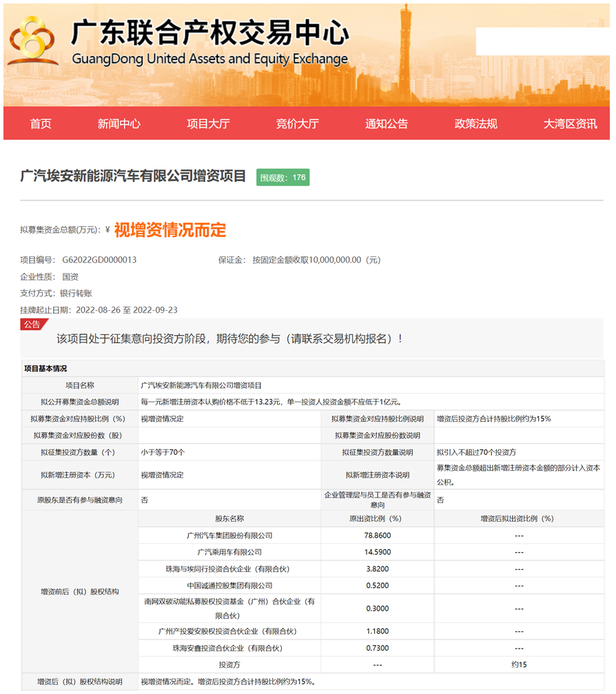Open 通知公告 notices menu item
616x694 pixels.
tap(387, 124)
